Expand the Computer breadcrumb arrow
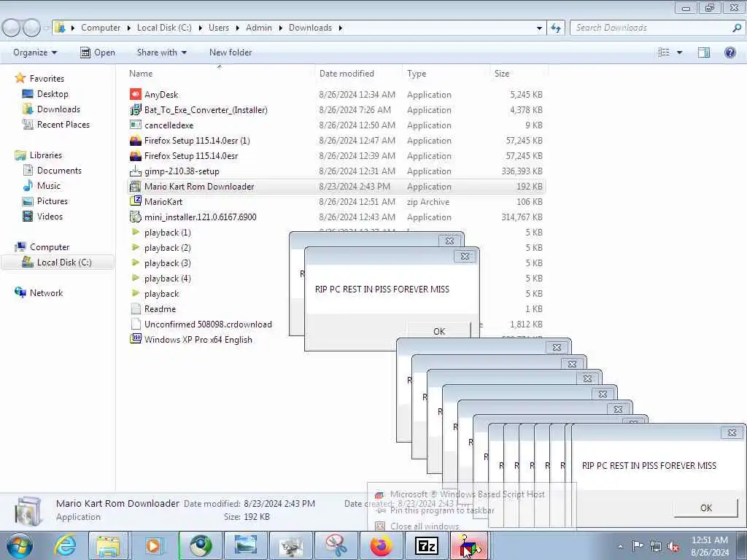The width and height of the screenshot is (747, 560). coord(129,28)
